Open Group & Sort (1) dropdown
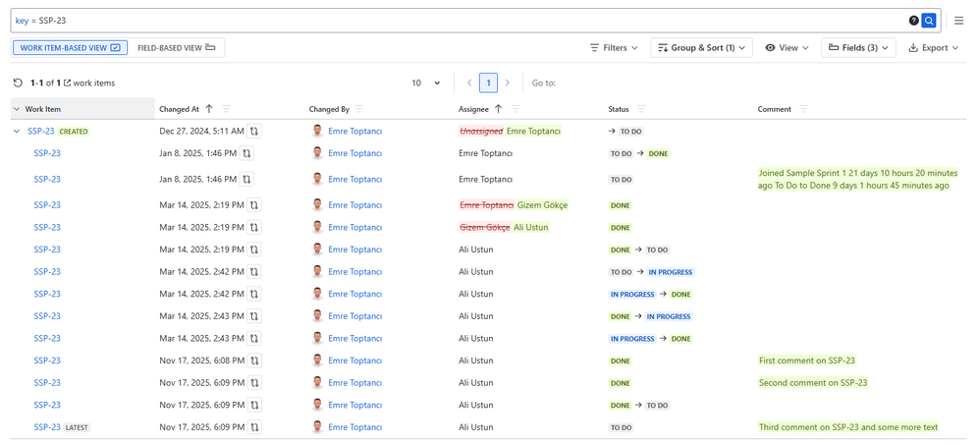This screenshot has width=980, height=445. [701, 47]
